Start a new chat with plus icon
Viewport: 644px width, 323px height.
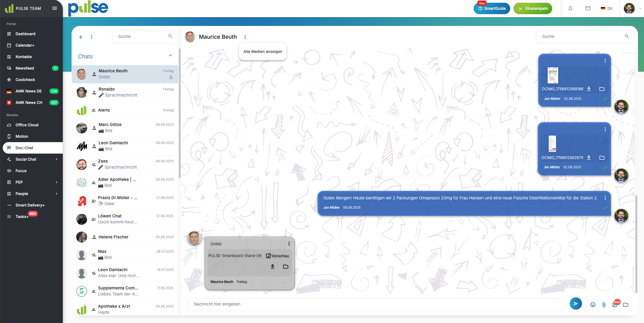coord(81,37)
